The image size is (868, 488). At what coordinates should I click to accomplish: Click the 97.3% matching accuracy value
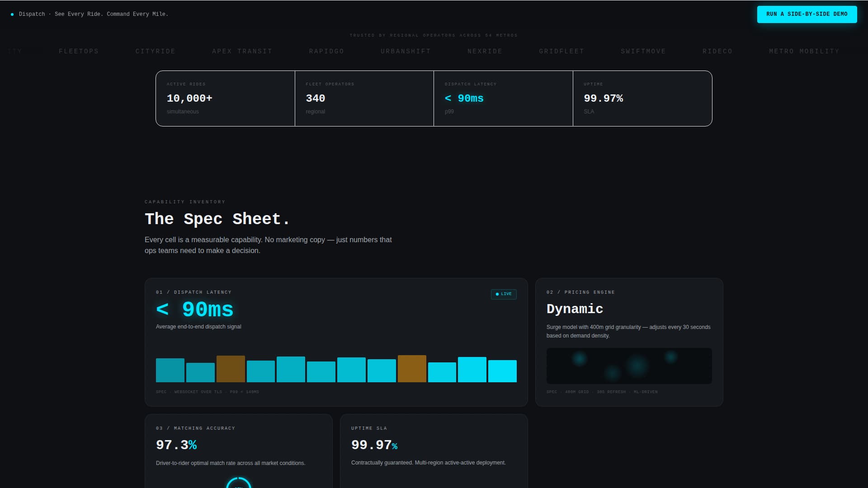[x=176, y=445]
